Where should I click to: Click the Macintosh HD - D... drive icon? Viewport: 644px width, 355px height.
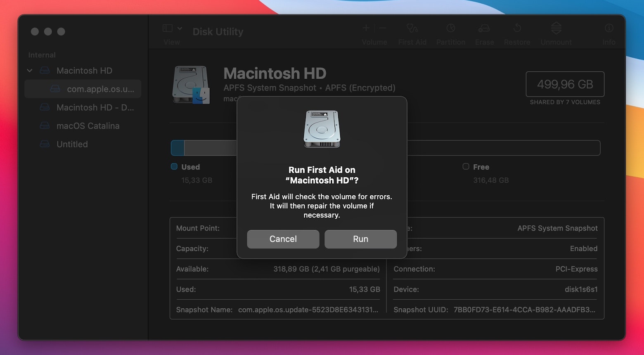[x=45, y=107]
